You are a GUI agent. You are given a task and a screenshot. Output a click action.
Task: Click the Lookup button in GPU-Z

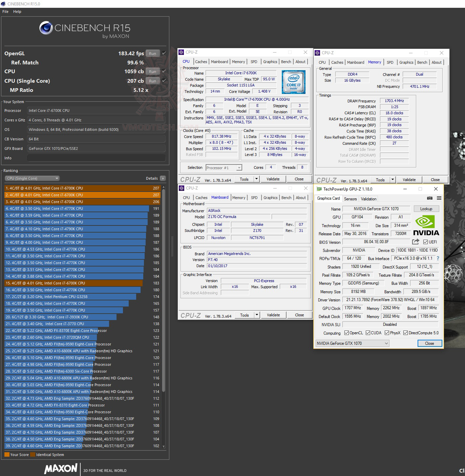426,209
